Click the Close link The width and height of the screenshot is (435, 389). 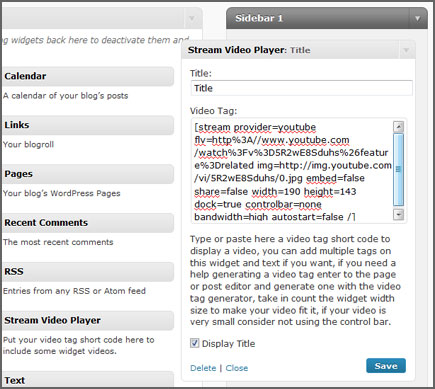pos(237,368)
